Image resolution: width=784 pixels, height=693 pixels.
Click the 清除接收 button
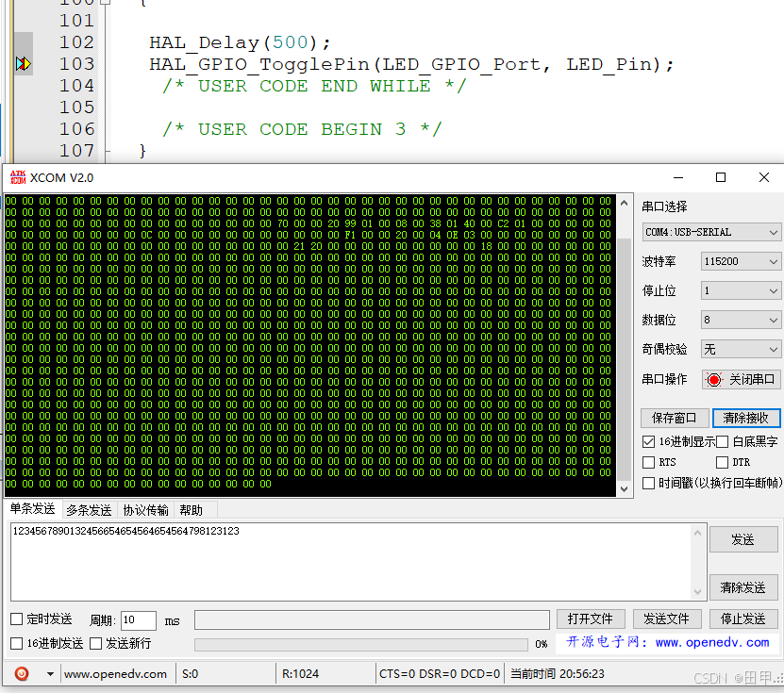(x=745, y=418)
